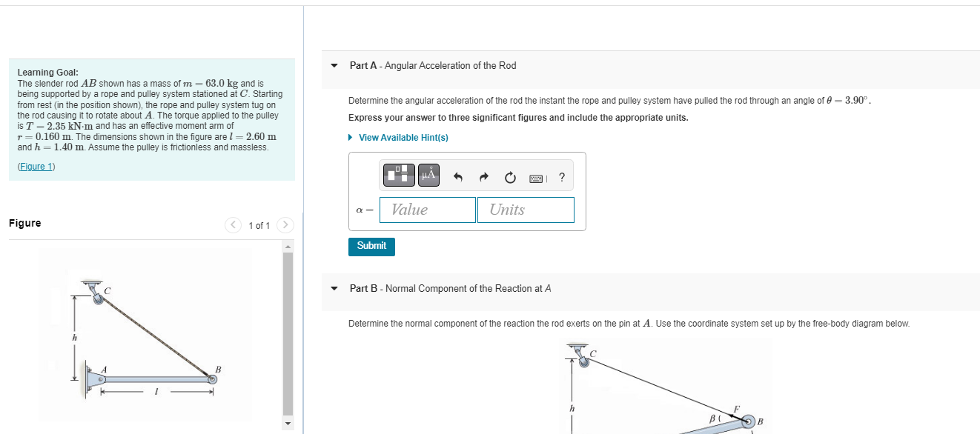Screen dimensions: 980x434
Task: Click the next figure arrow
Action: [284, 224]
